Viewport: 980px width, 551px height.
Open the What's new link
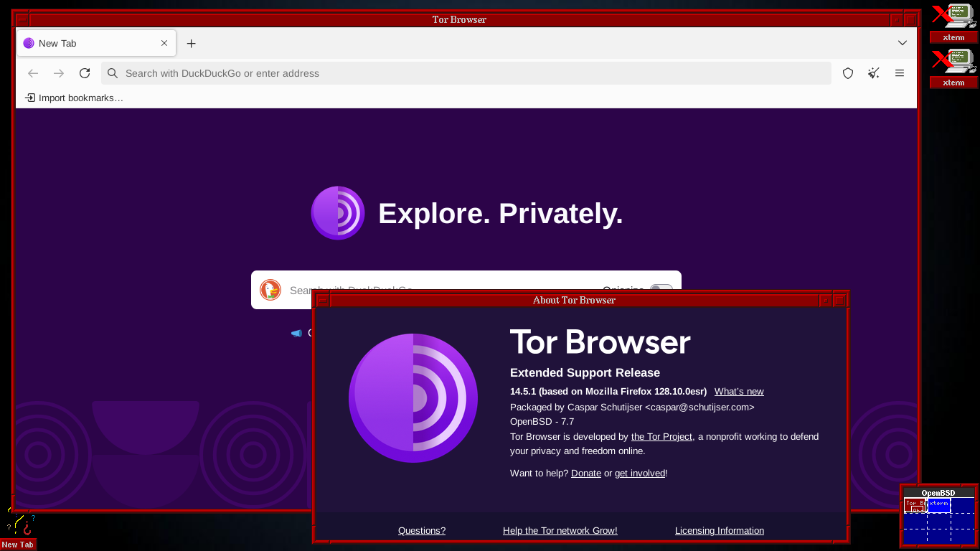[x=739, y=391]
